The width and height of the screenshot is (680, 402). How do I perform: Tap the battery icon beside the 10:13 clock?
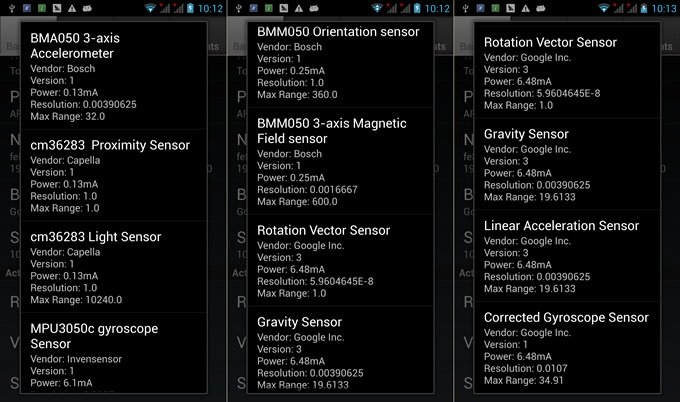(643, 8)
